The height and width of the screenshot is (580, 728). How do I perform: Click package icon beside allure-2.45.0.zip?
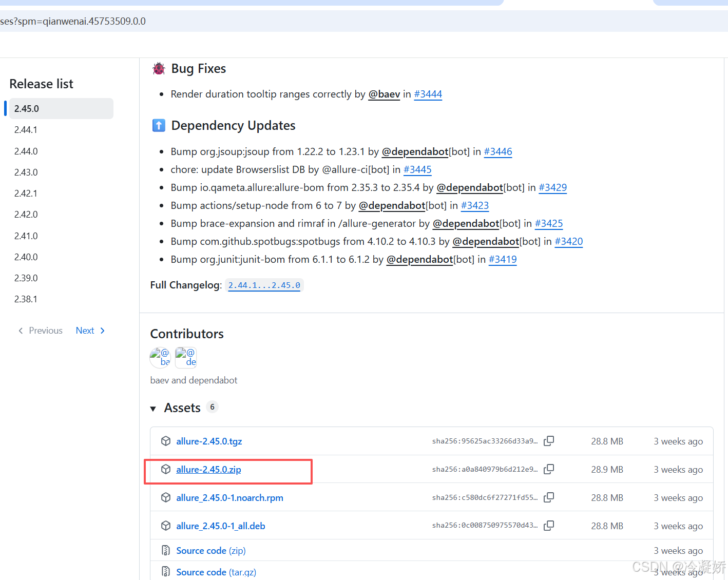pos(166,469)
